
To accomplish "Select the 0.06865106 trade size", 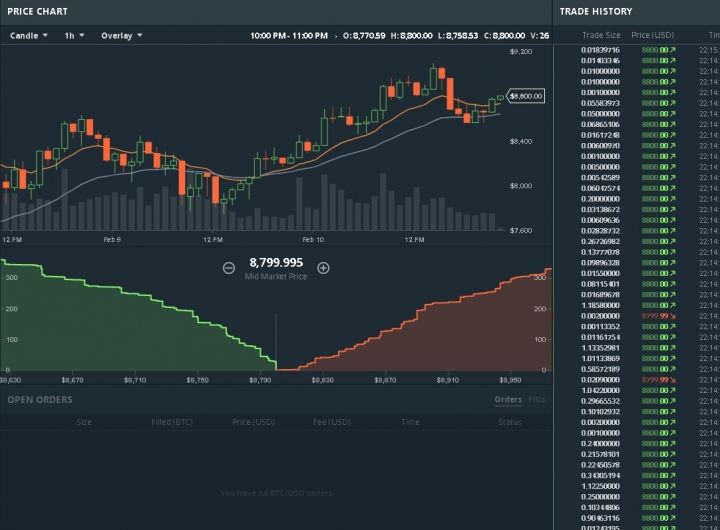I will click(x=600, y=124).
